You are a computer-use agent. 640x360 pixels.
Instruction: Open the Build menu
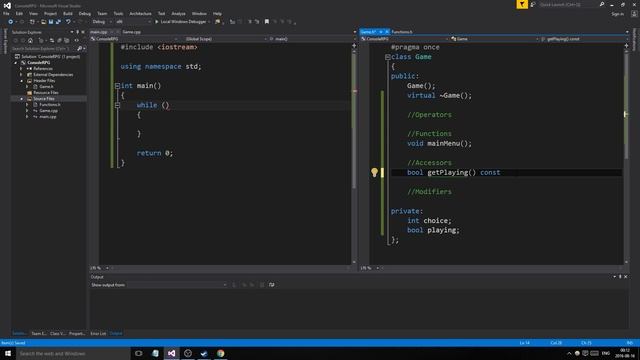pyautogui.click(x=68, y=13)
